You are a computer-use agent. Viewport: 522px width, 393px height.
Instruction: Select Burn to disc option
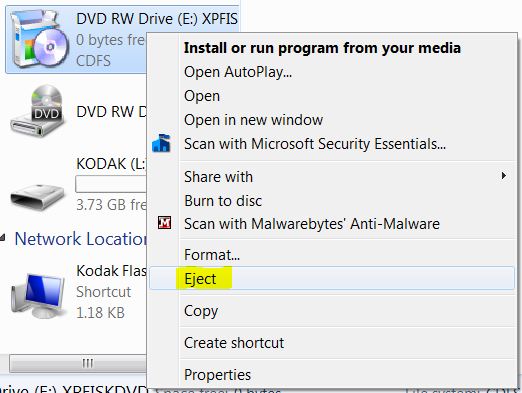pyautogui.click(x=223, y=201)
